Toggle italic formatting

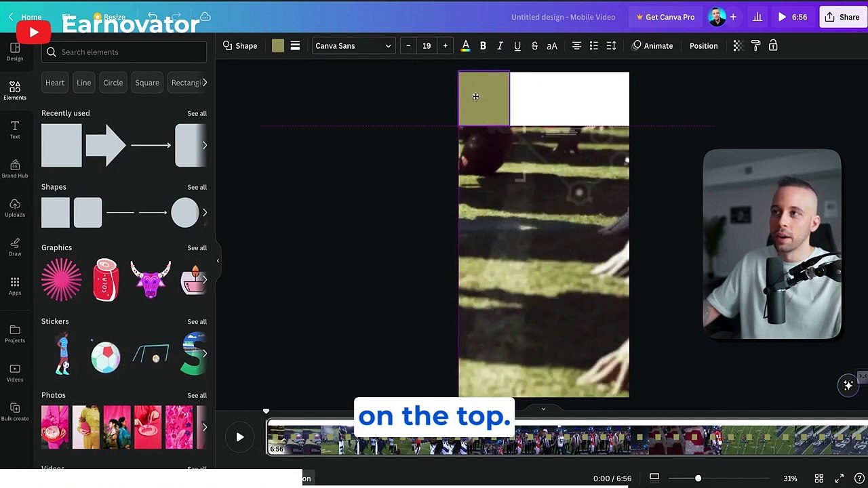tap(500, 46)
